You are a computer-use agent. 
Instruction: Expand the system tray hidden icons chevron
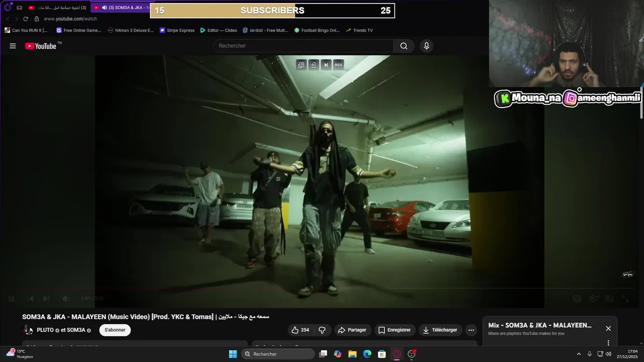pyautogui.click(x=579, y=354)
